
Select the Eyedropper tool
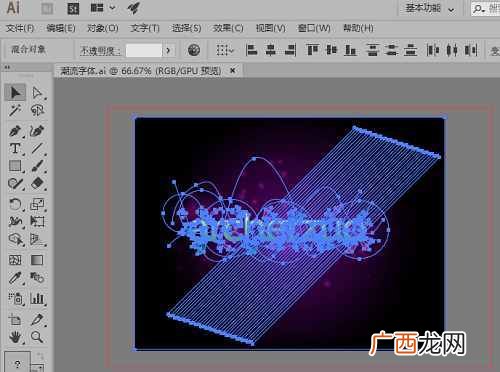pos(15,277)
